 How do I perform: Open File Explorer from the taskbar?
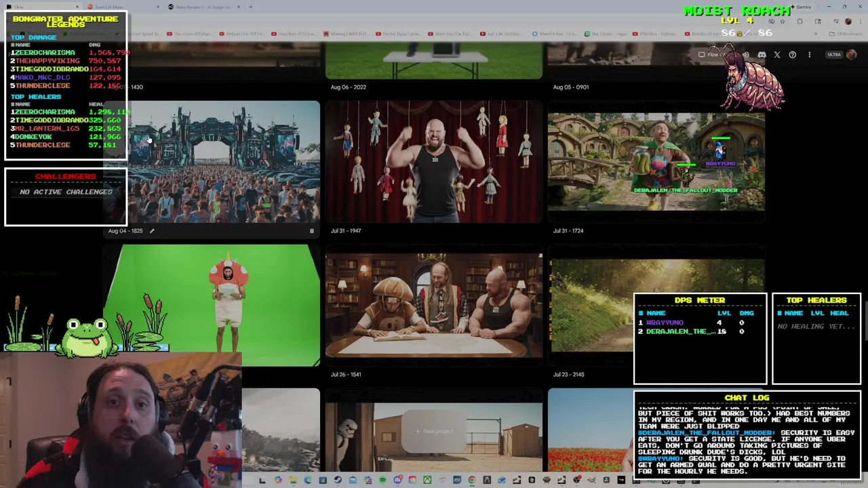[x=293, y=481]
